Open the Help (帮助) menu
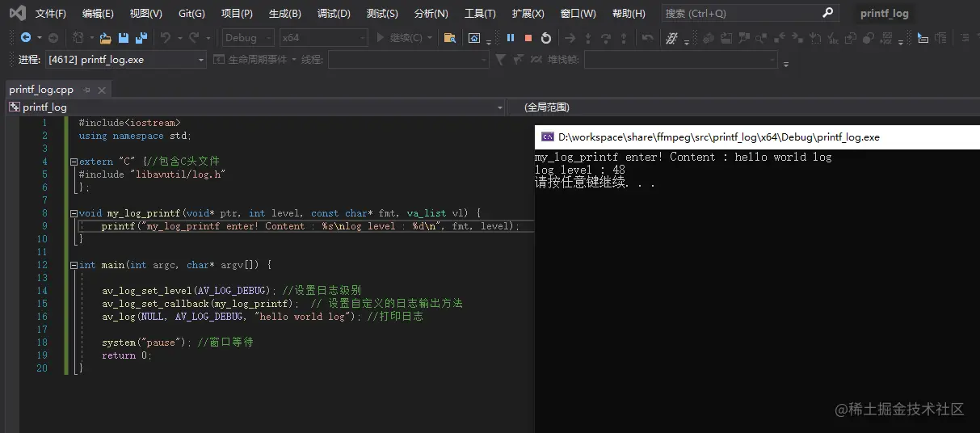Screen dimensions: 980x433 click(x=629, y=13)
